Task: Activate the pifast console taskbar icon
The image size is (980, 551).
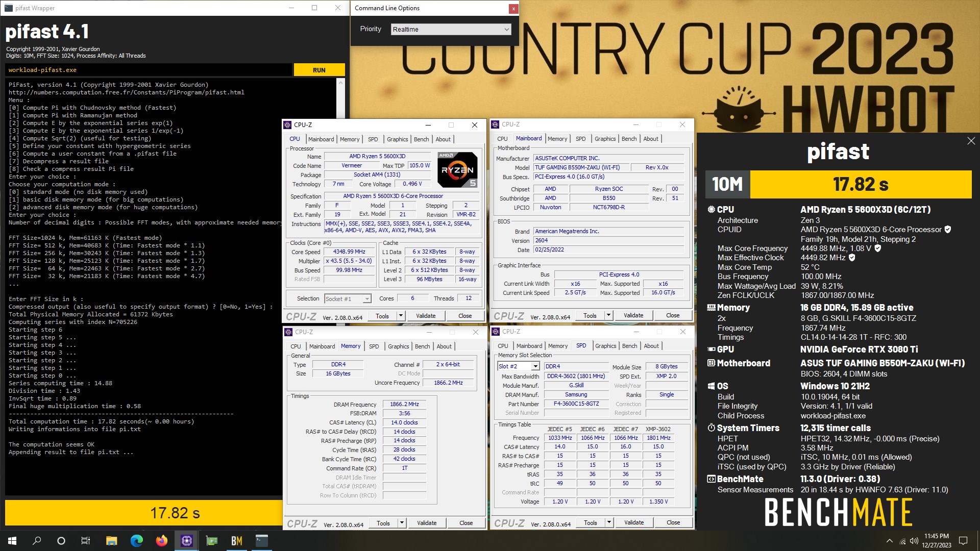Action: [x=261, y=541]
